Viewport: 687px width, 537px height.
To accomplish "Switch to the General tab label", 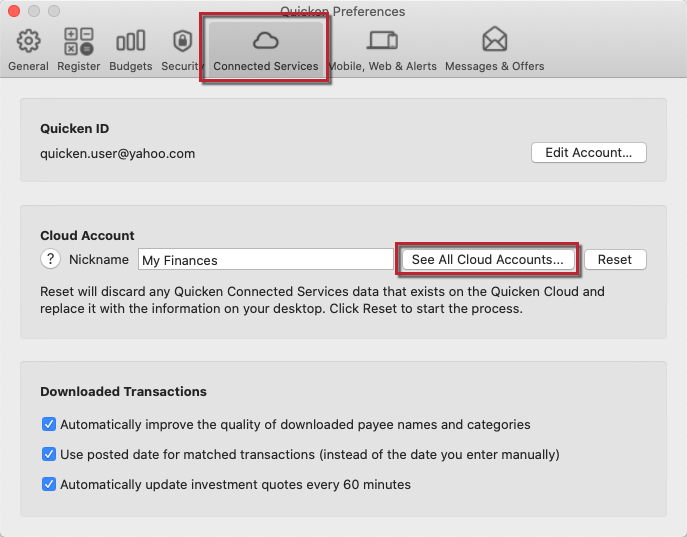I will coord(28,66).
